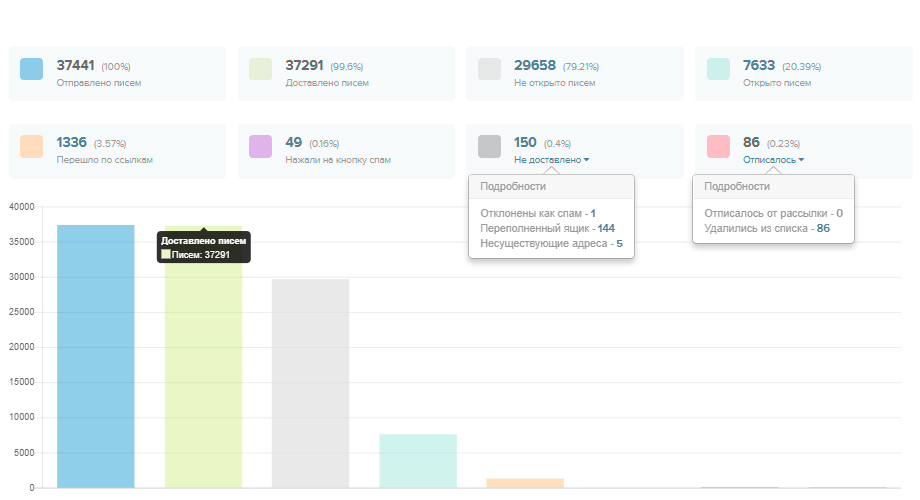Click the blue 'Отправлено писем' color swatch
Viewport: 920px width, 500px height.
click(x=31, y=69)
